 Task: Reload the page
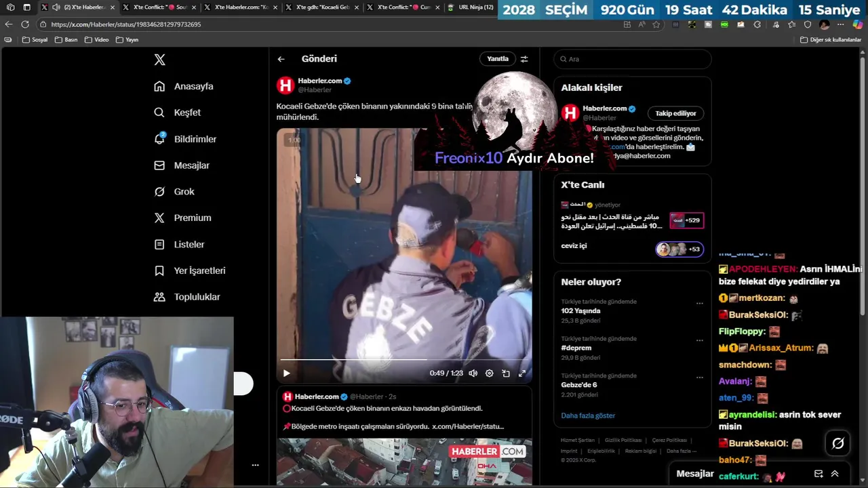click(x=25, y=24)
